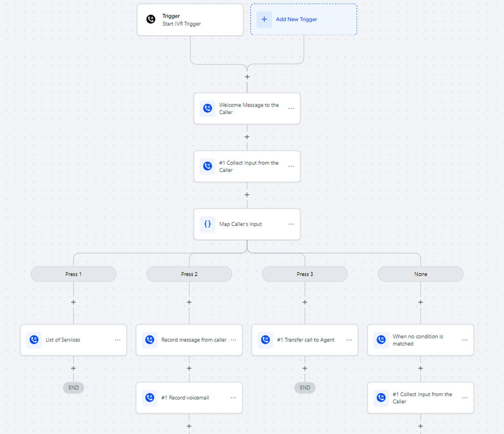The image size is (504, 434).
Task: Click the #1 Record voicemail phone icon
Action: (150, 397)
